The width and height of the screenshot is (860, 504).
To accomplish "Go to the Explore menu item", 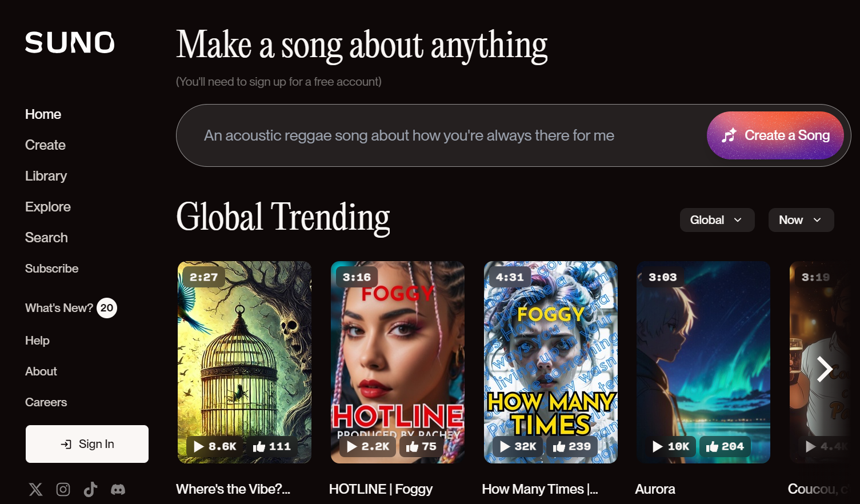I will tap(48, 207).
